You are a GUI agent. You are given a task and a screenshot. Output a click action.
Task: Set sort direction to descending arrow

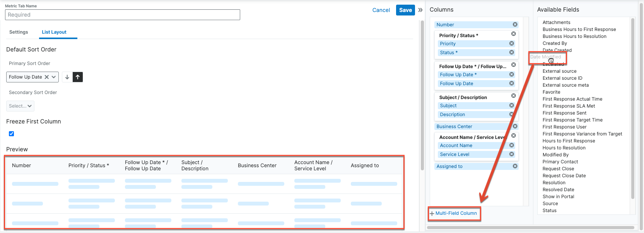(67, 77)
